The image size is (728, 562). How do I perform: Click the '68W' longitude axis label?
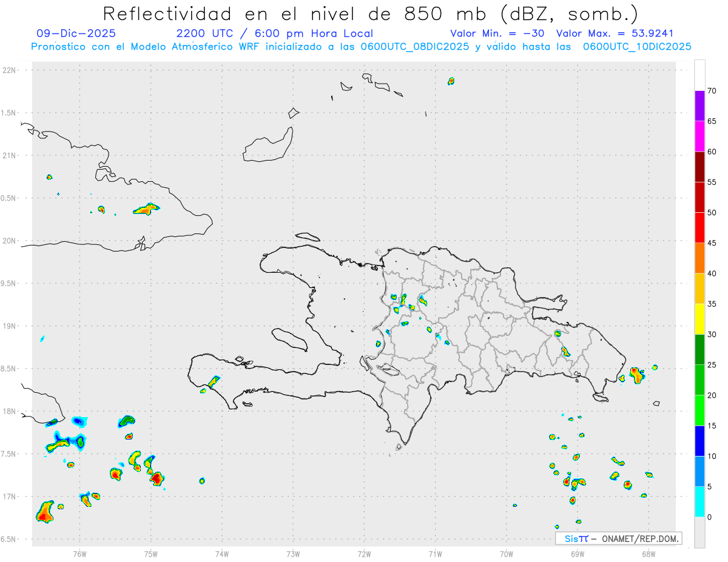[649, 554]
